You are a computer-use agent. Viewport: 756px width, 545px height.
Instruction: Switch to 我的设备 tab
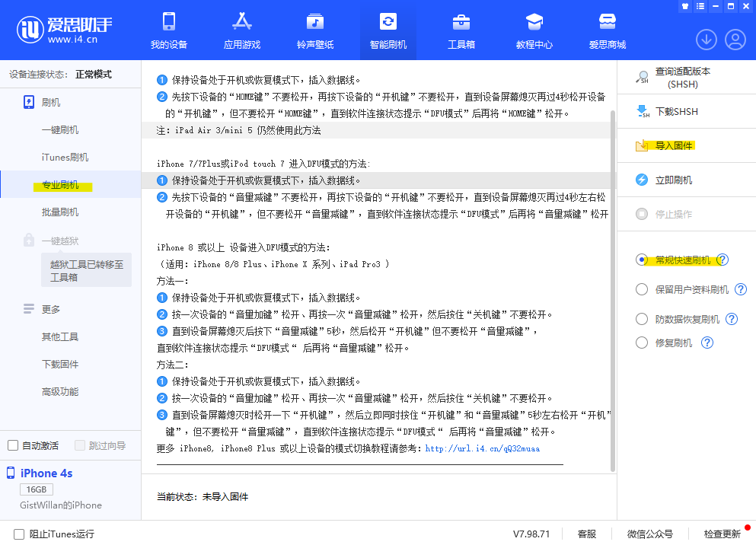pyautogui.click(x=168, y=30)
